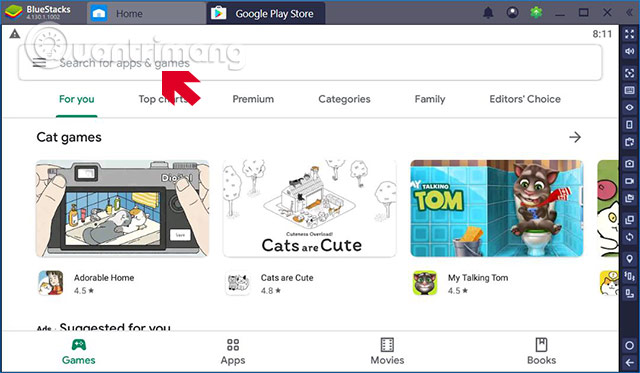This screenshot has width=640, height=373.
Task: Toggle the eye overlay icon in sidebar
Action: [x=629, y=107]
